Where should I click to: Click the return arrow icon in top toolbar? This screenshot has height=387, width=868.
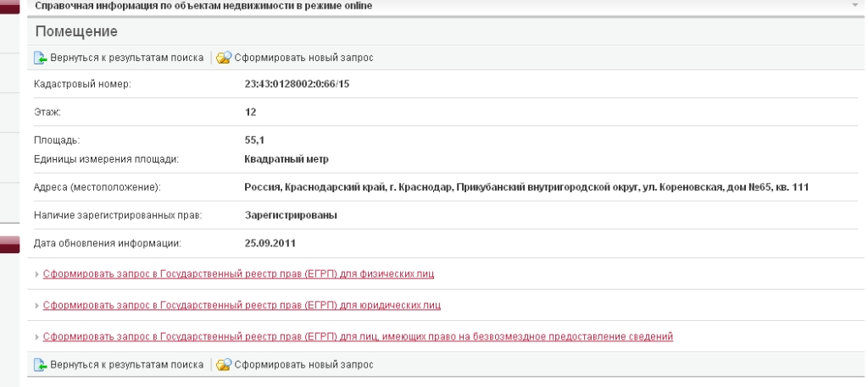40,58
